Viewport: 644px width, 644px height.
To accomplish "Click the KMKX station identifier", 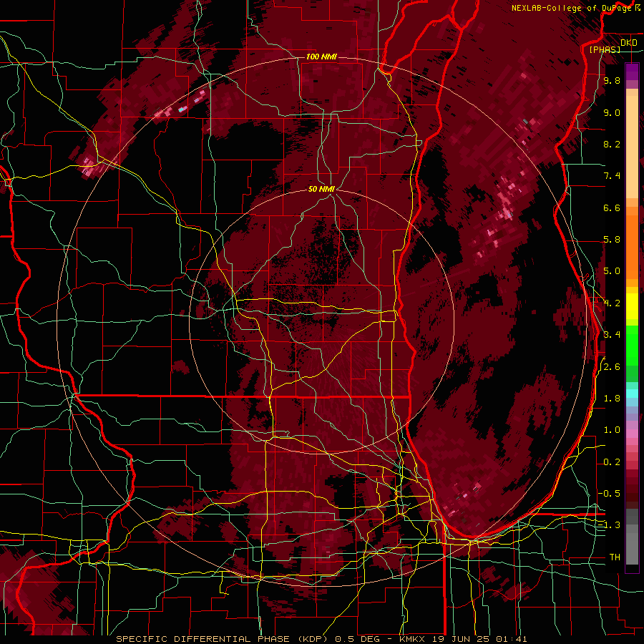I will pos(413,639).
